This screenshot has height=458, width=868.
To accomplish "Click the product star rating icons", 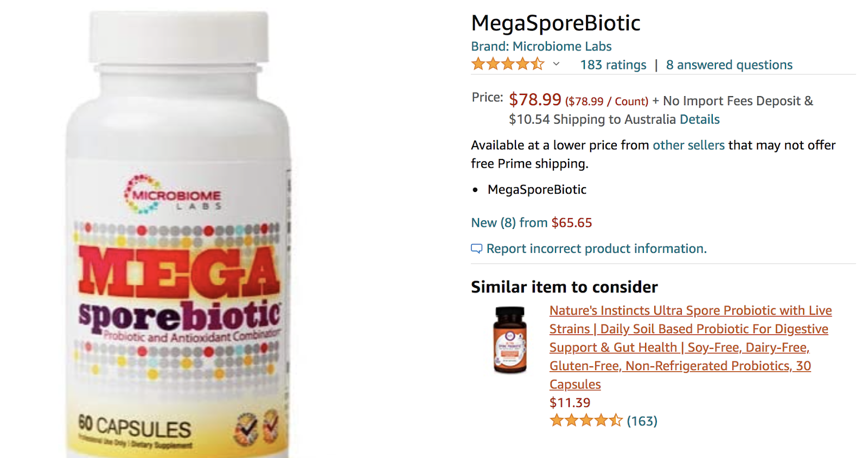I will pos(508,64).
